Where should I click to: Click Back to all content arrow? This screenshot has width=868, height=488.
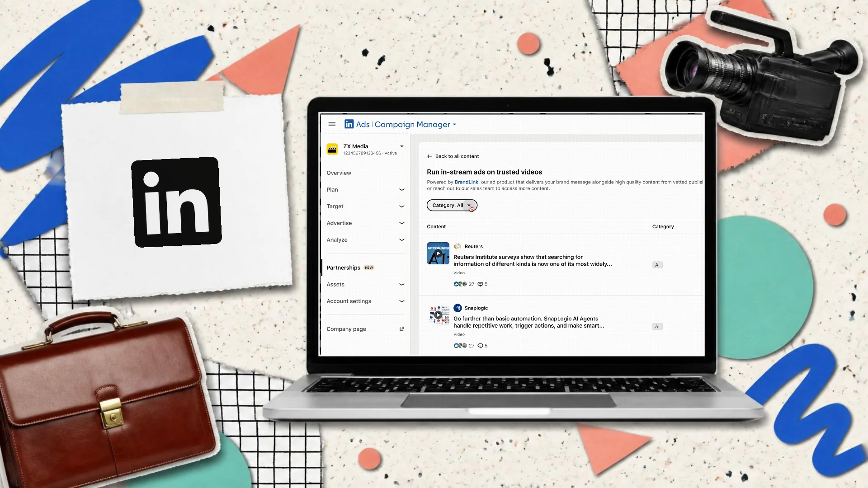tap(429, 156)
